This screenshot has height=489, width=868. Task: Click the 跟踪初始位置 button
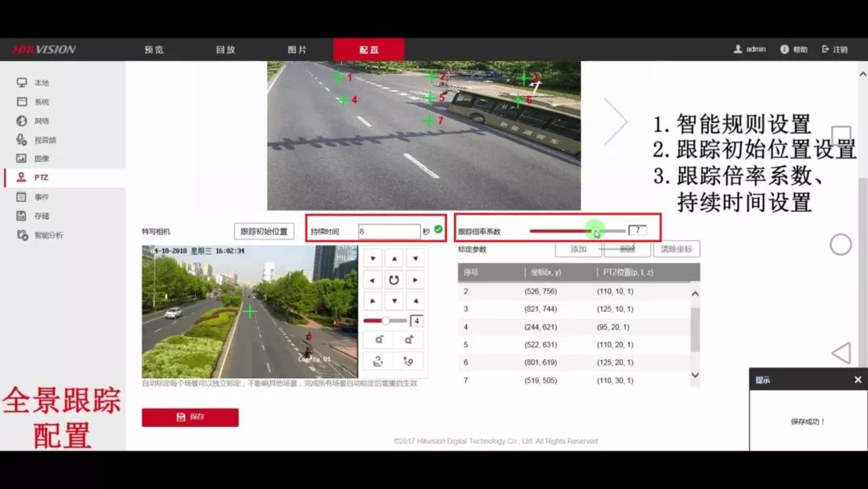pos(264,232)
